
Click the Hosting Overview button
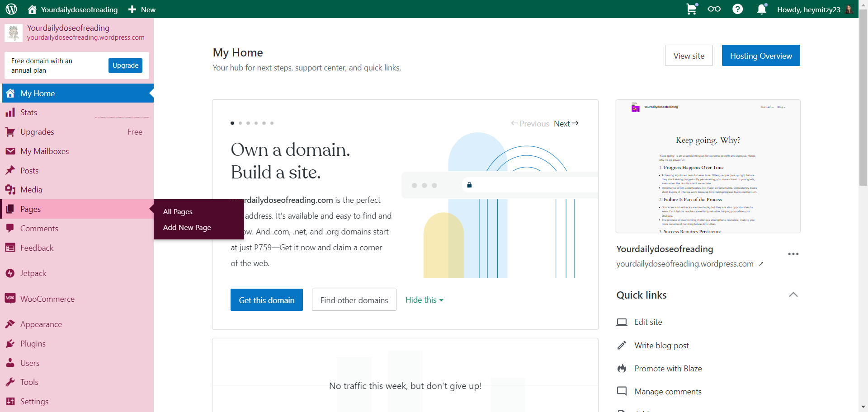point(761,56)
